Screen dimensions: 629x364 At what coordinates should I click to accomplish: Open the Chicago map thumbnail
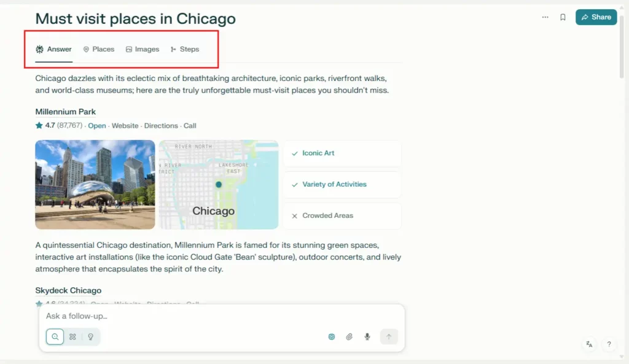tap(219, 184)
